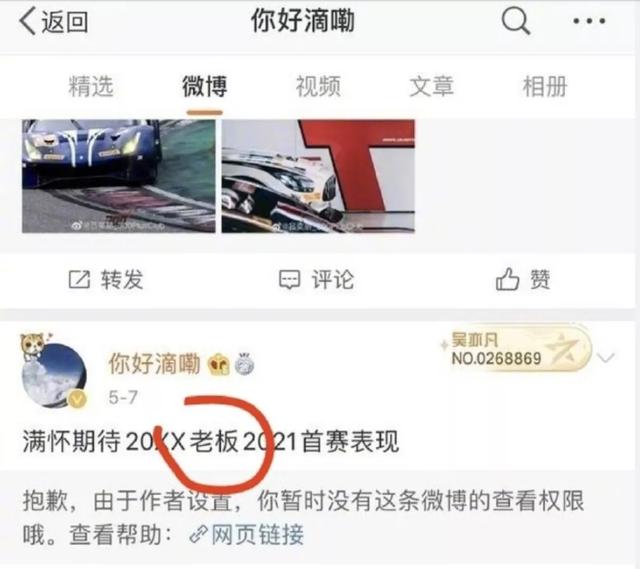
Task: Tap the yellow verified badge on the avatar
Action: (x=77, y=400)
